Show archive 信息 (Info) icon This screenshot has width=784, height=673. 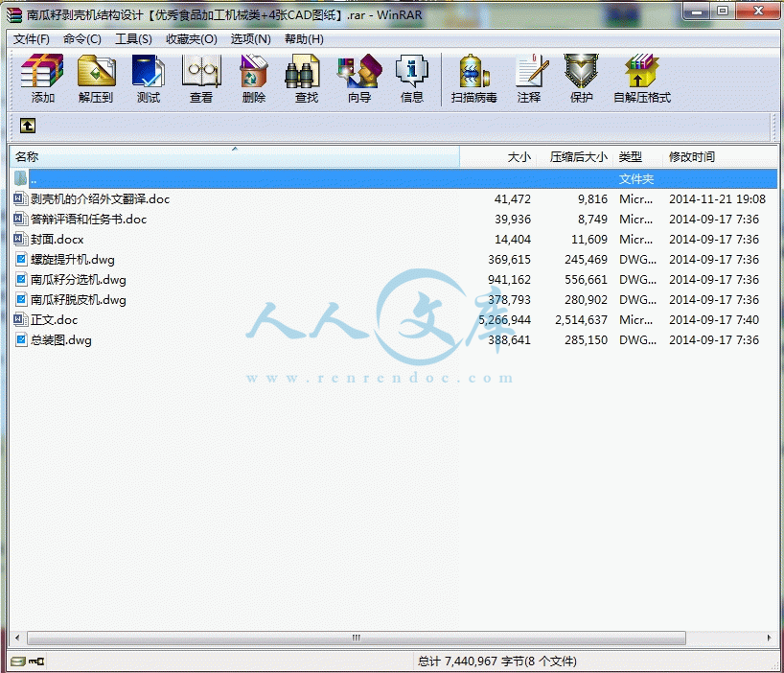coord(412,71)
